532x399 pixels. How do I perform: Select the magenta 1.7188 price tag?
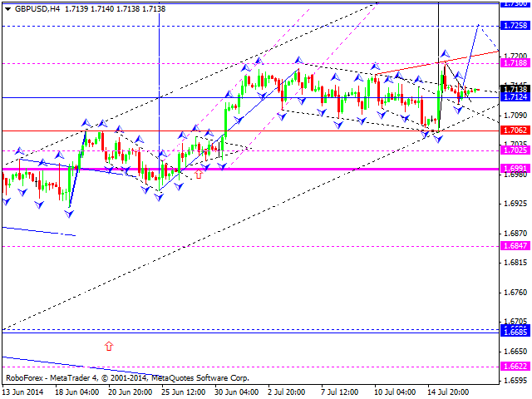[x=515, y=63]
